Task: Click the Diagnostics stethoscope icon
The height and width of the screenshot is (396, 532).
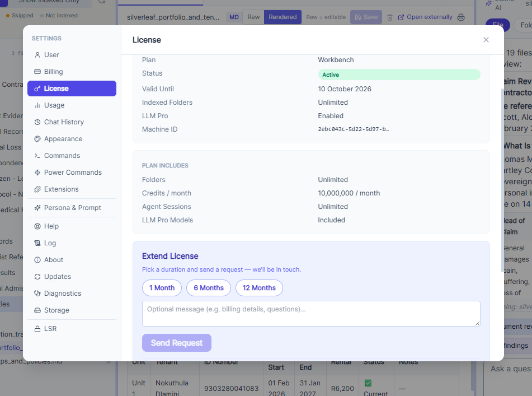Action: click(x=37, y=293)
